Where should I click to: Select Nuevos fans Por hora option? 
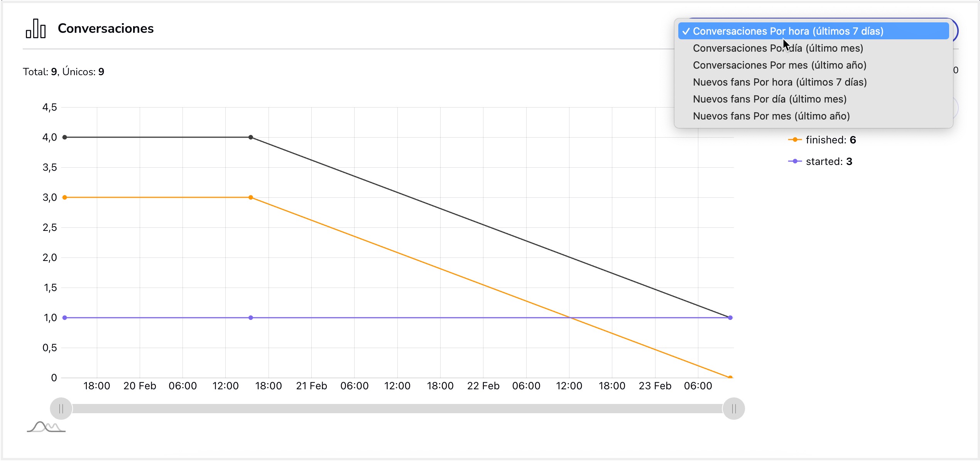tap(779, 82)
